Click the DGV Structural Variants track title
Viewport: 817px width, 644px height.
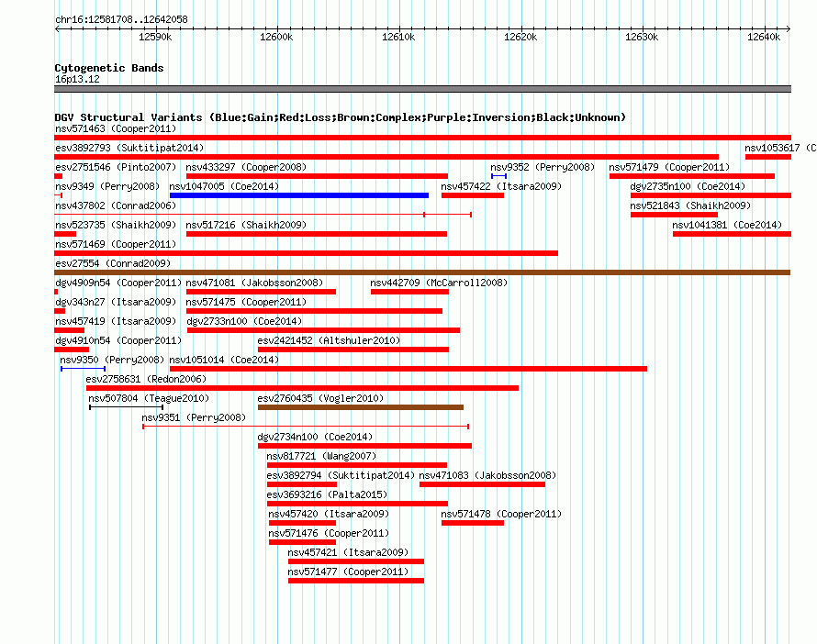[341, 117]
